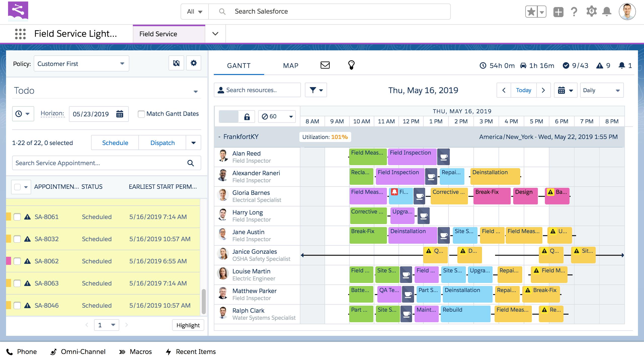Click the rule violations warning counter
The image size is (644, 361).
(603, 66)
